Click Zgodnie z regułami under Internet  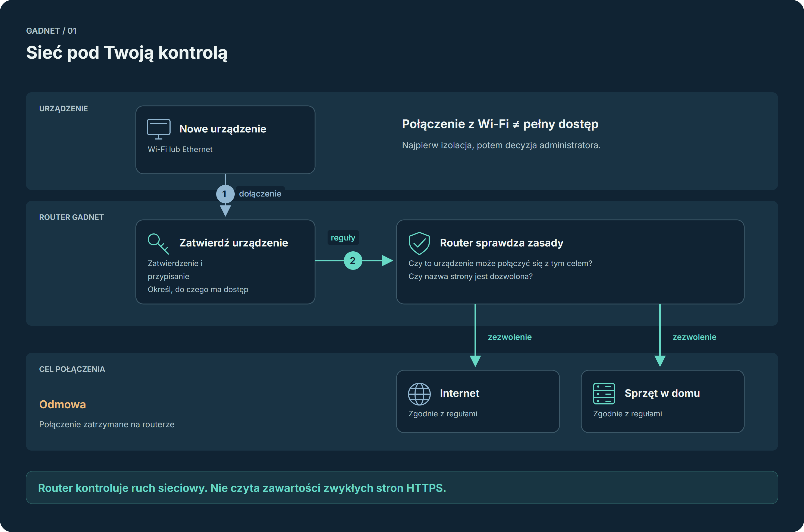click(x=443, y=414)
